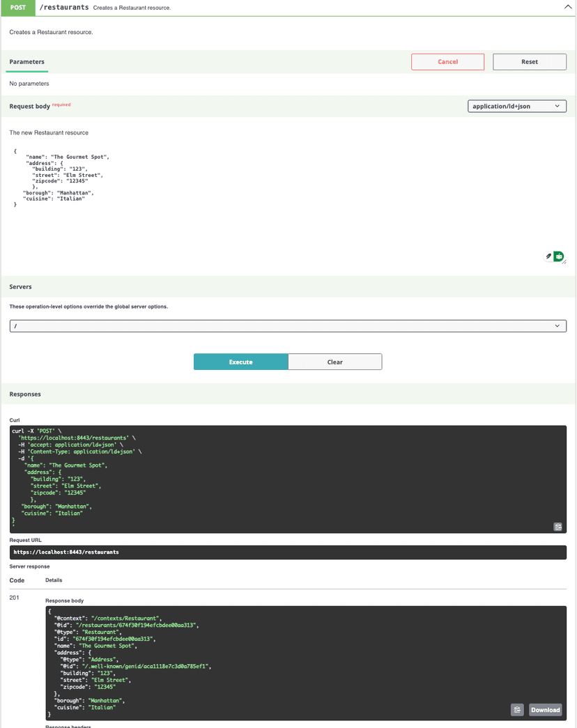Click the Clear button
Viewport: 577px width, 728px height.
click(334, 362)
